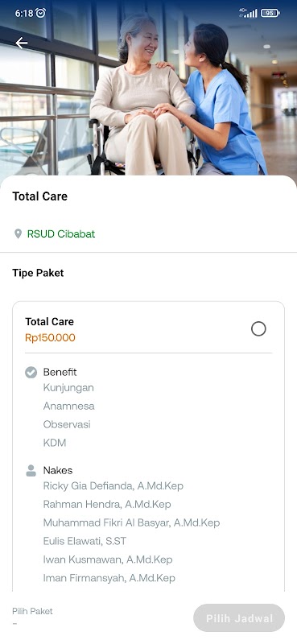The image size is (297, 644).
Task: Click the Tipe Paket section heading
Action: [x=38, y=273]
